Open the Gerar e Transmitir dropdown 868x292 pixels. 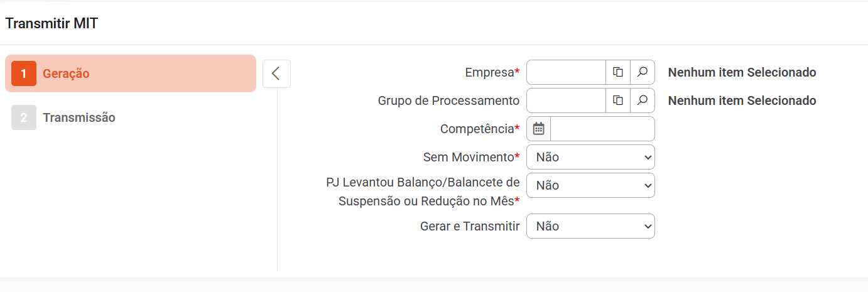590,226
